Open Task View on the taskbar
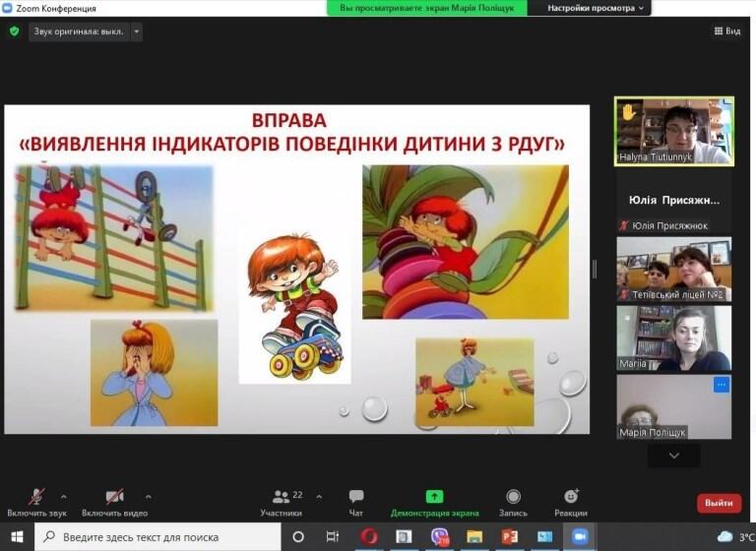 pos(332,536)
